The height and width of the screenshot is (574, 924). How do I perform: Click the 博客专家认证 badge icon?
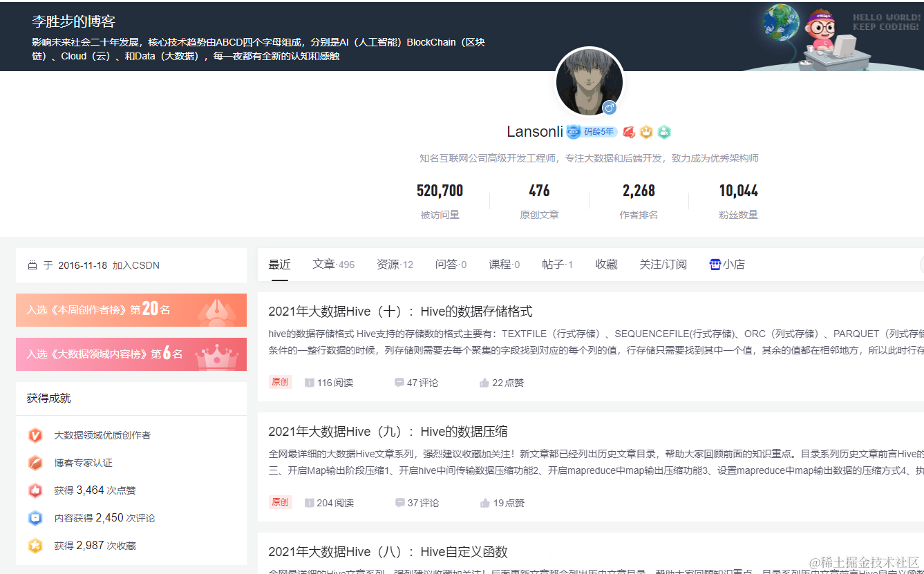point(35,463)
